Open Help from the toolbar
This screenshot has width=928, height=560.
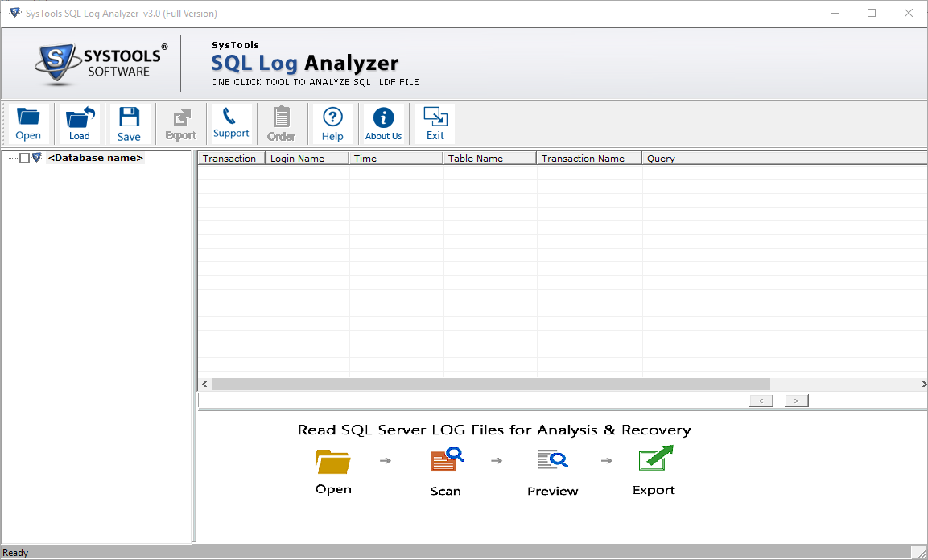(x=332, y=124)
